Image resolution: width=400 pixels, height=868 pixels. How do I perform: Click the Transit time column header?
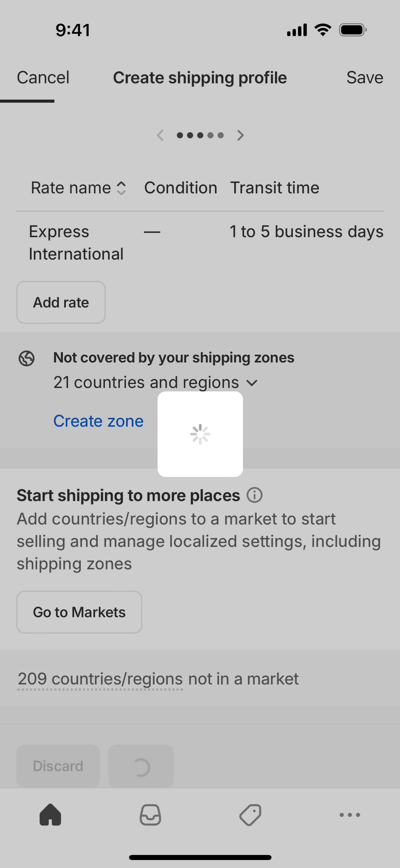point(274,188)
